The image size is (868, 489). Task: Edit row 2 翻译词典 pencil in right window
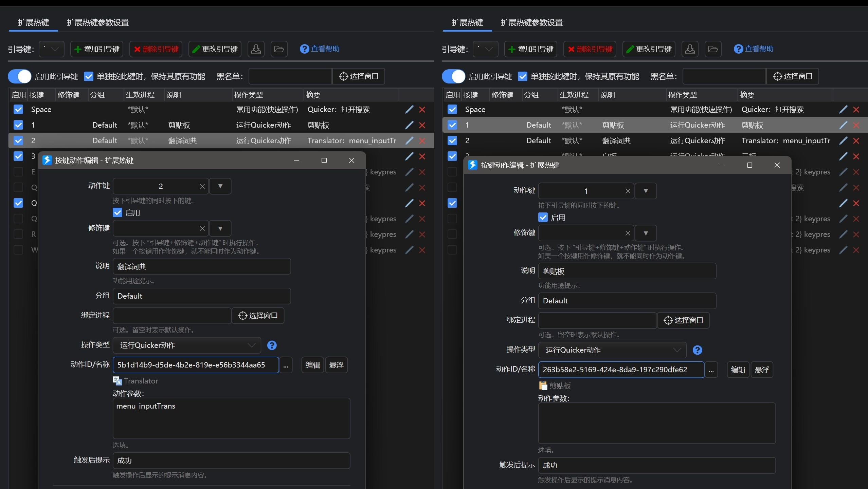click(843, 140)
